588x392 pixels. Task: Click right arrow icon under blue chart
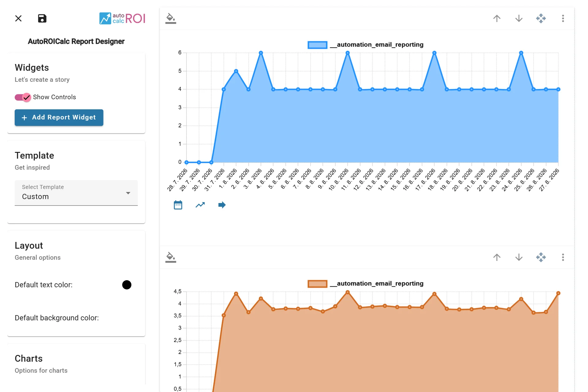coord(222,205)
